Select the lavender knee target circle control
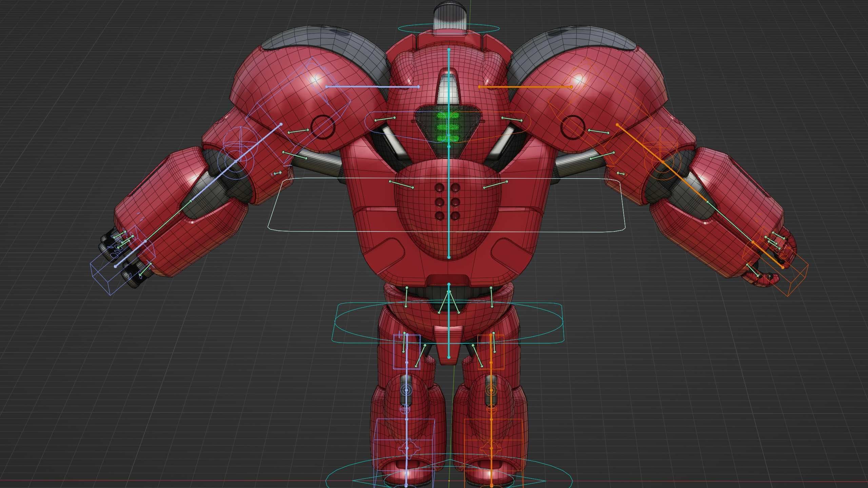The image size is (868, 488). tap(406, 390)
